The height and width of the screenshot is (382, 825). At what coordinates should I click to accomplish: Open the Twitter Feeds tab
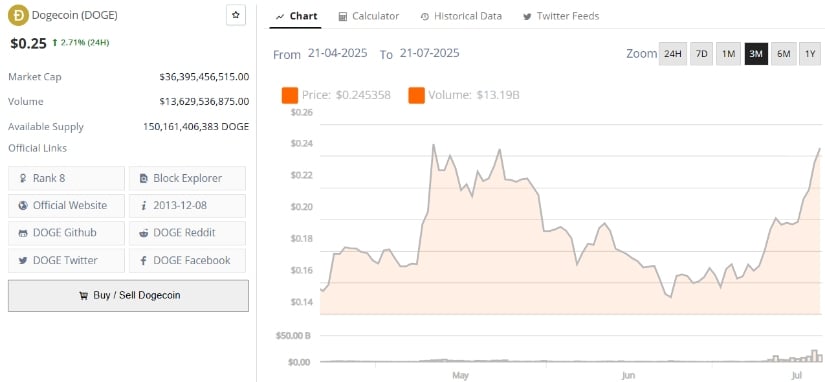tap(561, 16)
